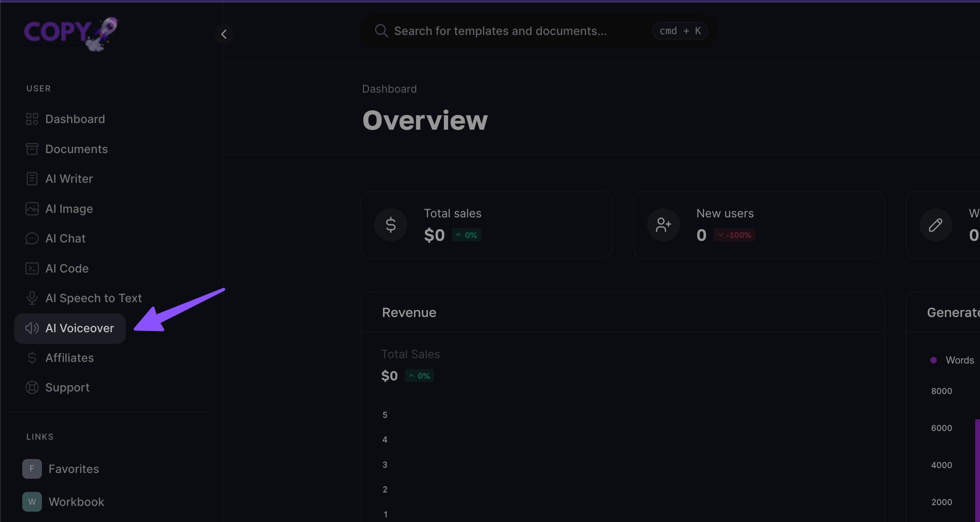
Task: Open the Workbook link
Action: pos(76,502)
